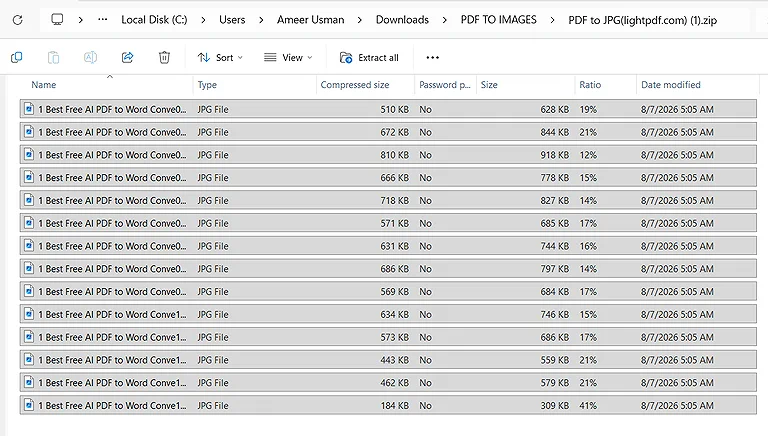The height and width of the screenshot is (436, 768).
Task: Click the Rename icon in toolbar
Action: coord(90,57)
